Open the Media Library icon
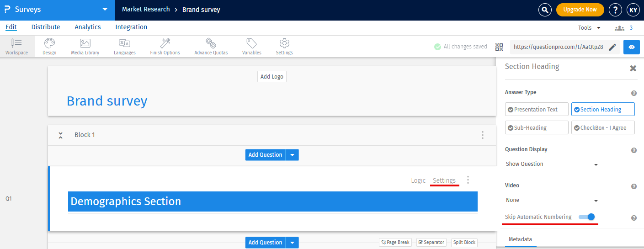This screenshot has height=249, width=644. [85, 47]
